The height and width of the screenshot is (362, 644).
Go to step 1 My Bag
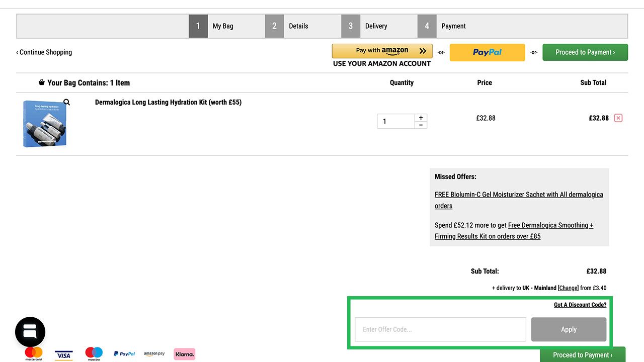212,26
